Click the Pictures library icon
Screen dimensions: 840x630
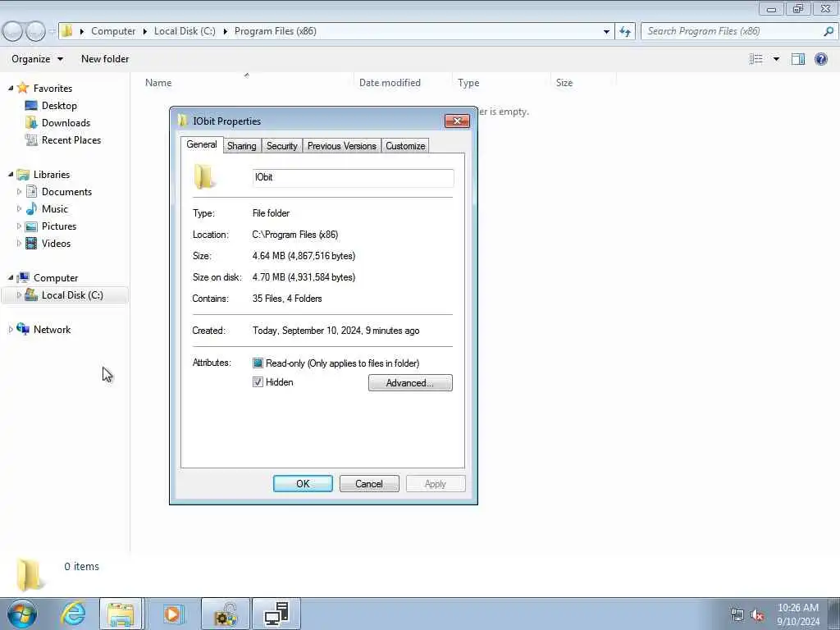[32, 226]
